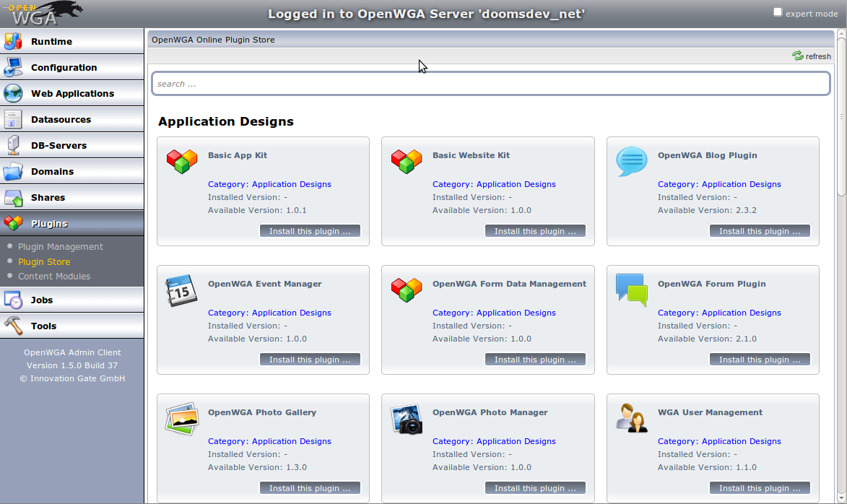Screen dimensions: 847x504
Task: Click the green refresh arrows icon
Action: click(x=797, y=56)
